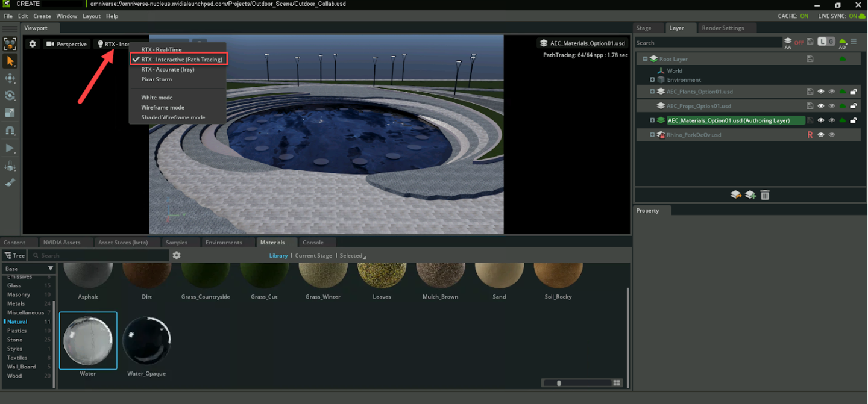
Task: Choose RTX - Real-Time from renderer menu
Action: click(x=161, y=49)
